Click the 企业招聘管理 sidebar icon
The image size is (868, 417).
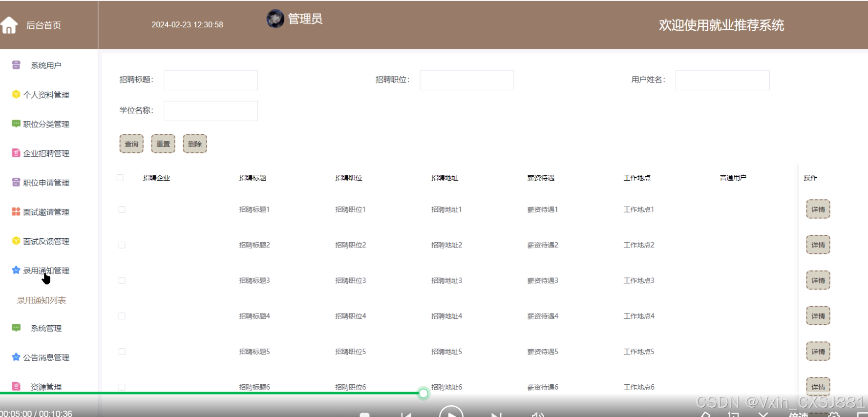(x=16, y=153)
